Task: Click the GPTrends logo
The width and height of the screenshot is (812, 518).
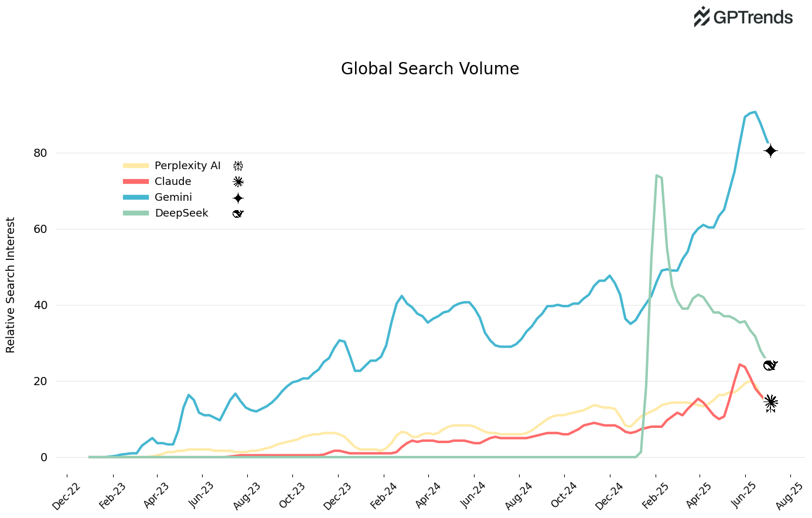Action: click(x=743, y=17)
